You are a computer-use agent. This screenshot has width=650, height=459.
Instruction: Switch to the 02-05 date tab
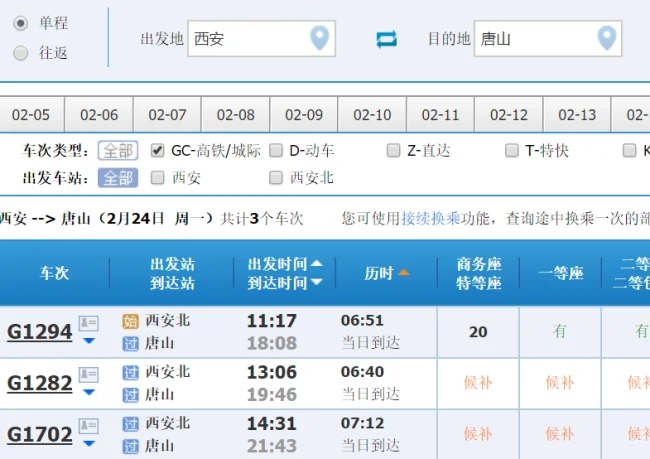tap(31, 114)
